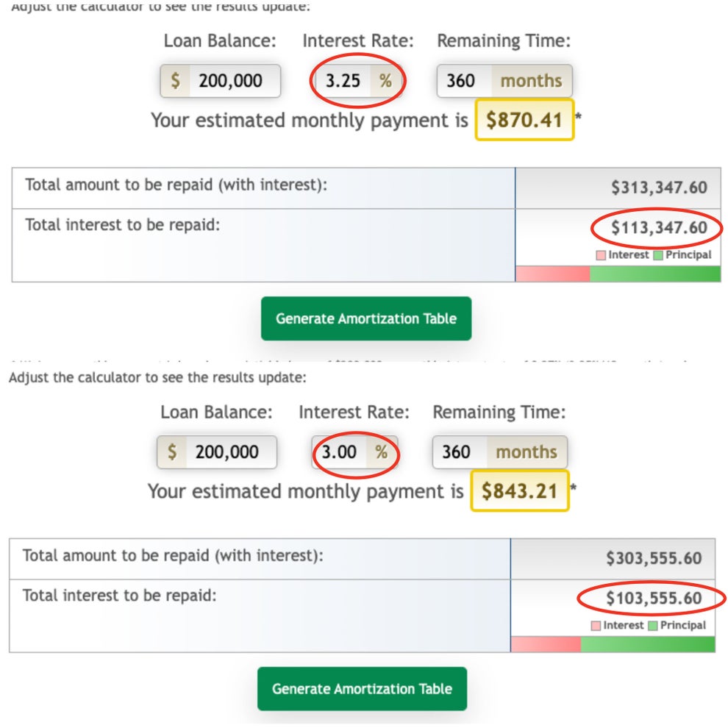
Task: Click the dollar sign icon in the 3.25% calculator
Action: pos(175,81)
